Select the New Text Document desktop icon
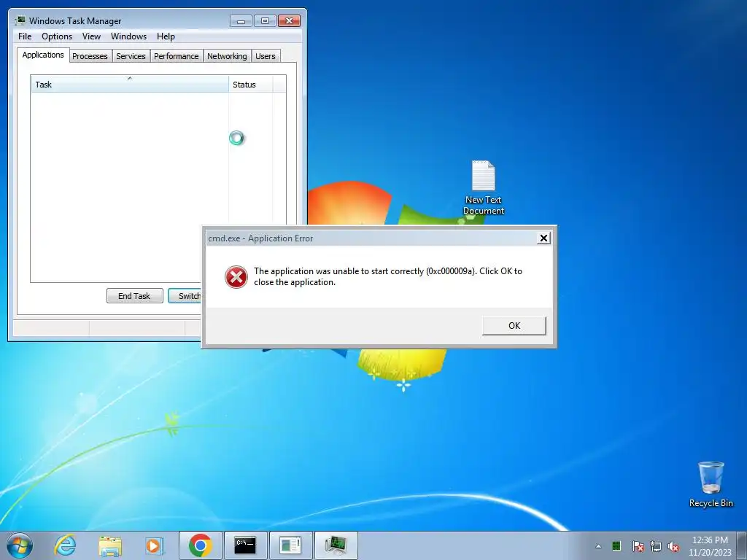747x560 pixels. click(x=483, y=187)
